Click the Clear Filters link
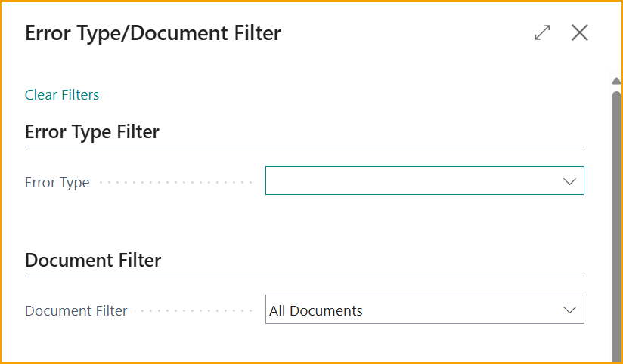 point(62,94)
